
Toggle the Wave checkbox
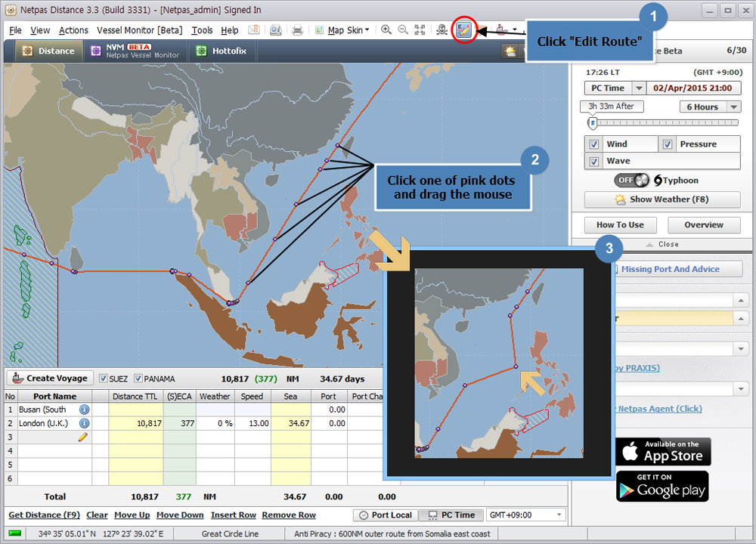tap(594, 162)
